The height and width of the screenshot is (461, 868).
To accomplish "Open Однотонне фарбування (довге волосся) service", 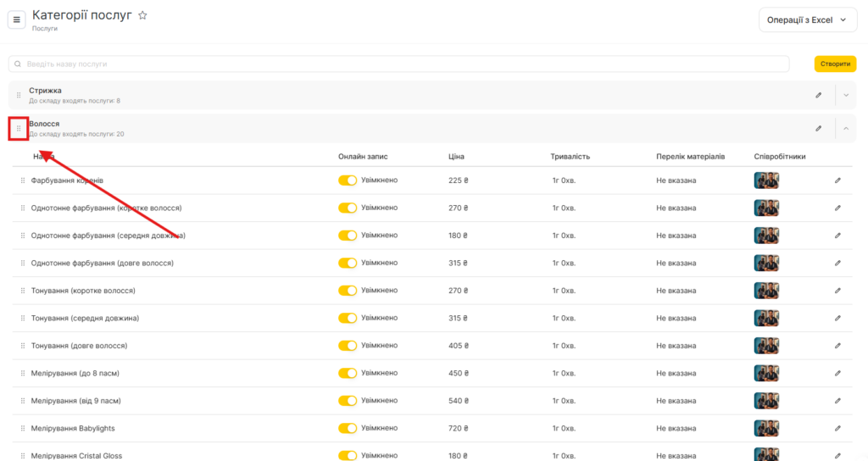I will pos(102,263).
